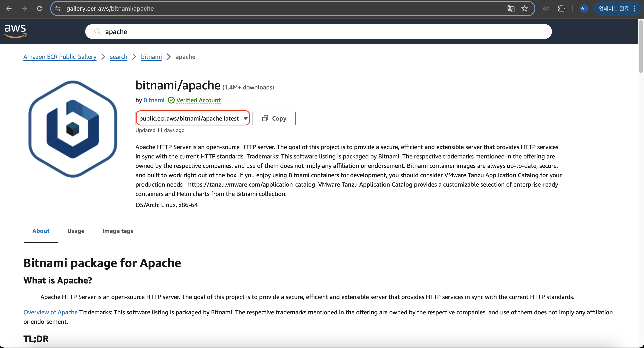644x348 pixels.
Task: Bookmark the page with star icon
Action: (x=524, y=9)
